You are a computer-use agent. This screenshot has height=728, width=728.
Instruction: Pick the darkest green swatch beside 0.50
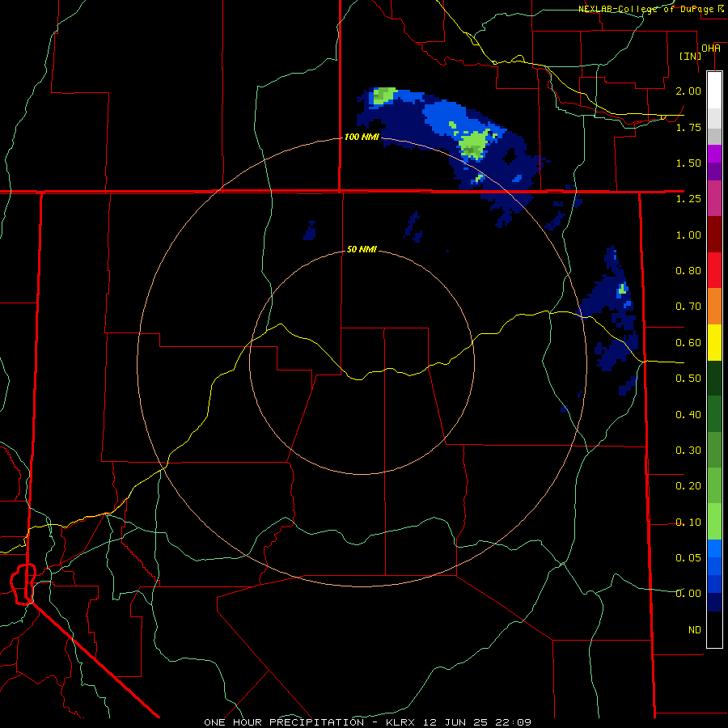click(714, 379)
